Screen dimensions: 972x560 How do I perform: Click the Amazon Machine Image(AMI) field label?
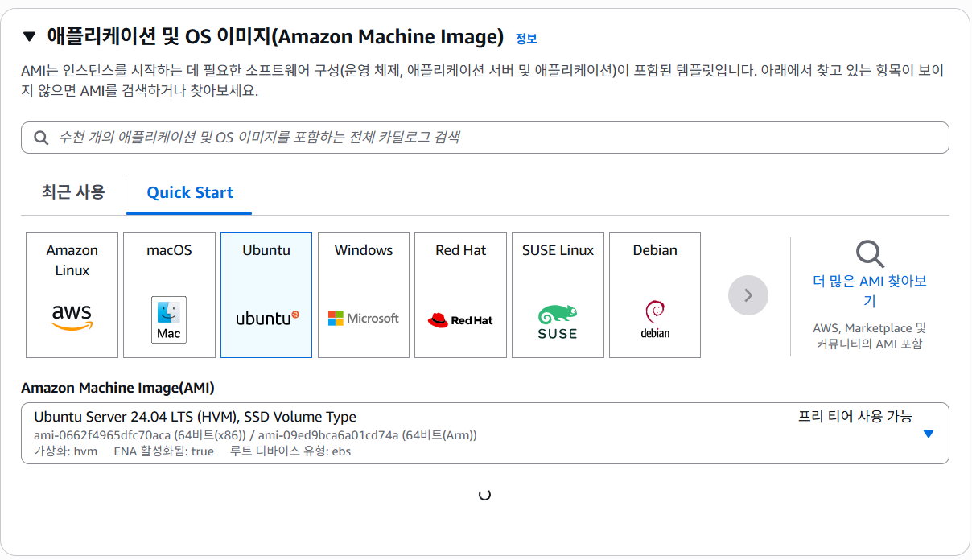coord(118,388)
